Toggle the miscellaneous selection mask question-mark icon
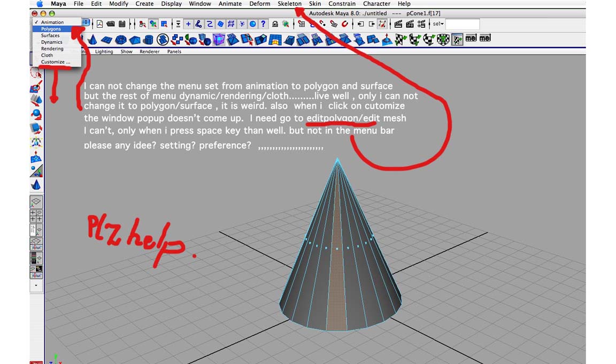The height and width of the screenshot is (364, 616). click(263, 24)
